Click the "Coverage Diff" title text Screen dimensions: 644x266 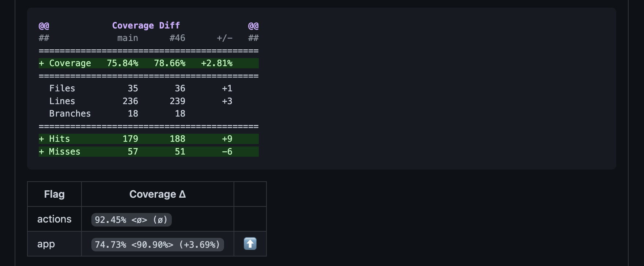tap(146, 26)
